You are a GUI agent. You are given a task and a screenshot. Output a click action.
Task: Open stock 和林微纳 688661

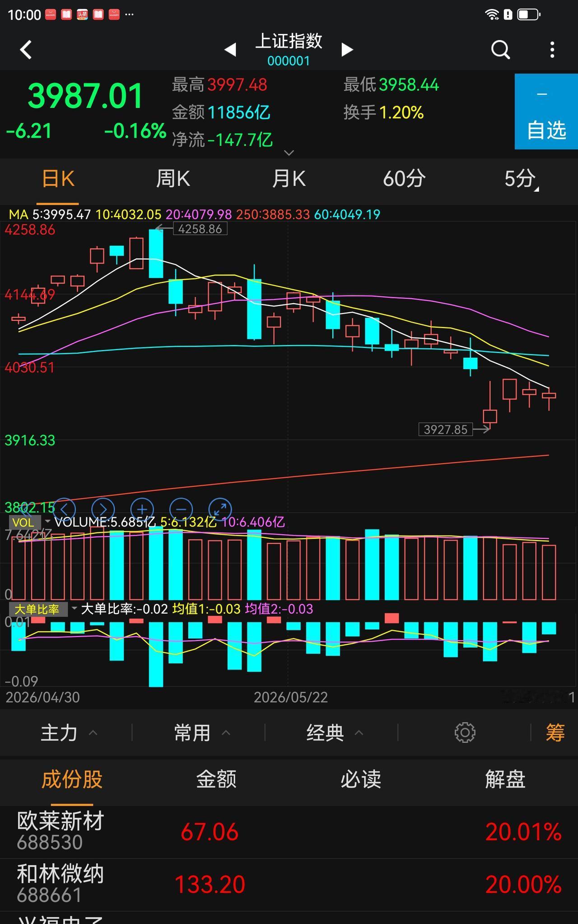[x=289, y=885]
